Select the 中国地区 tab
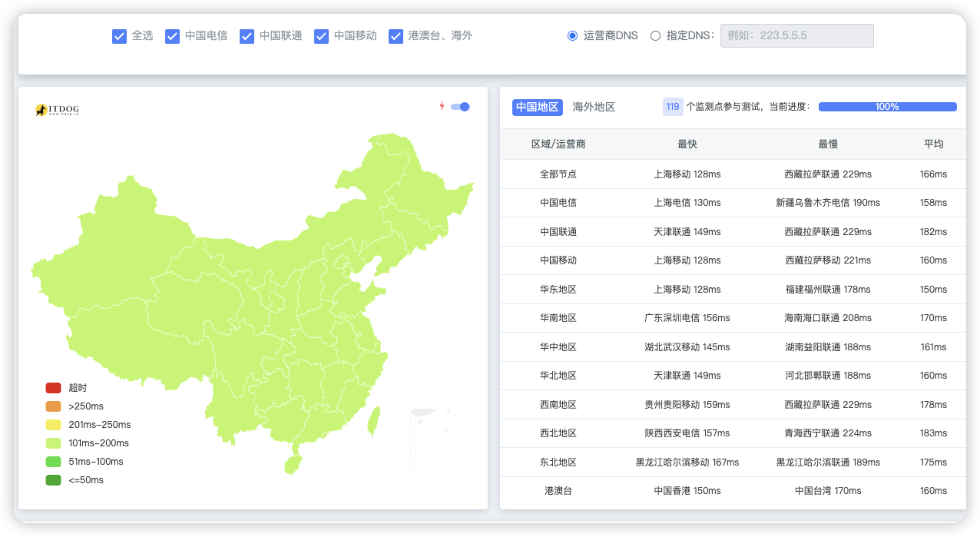980x537 pixels. [537, 107]
